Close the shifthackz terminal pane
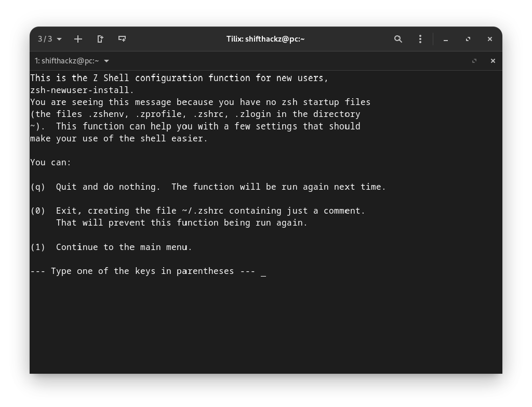532x407 pixels. 493,61
